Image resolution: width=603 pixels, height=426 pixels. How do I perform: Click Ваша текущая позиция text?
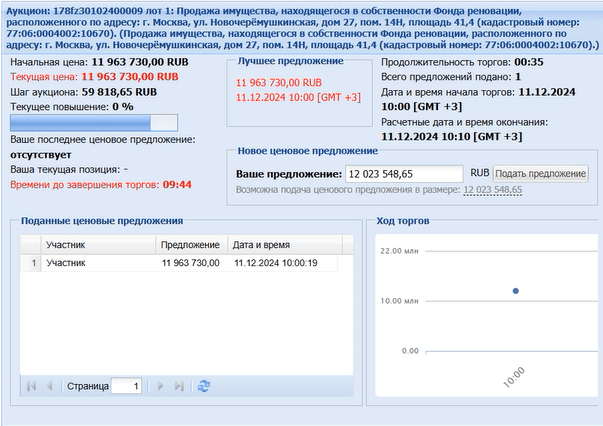(x=69, y=170)
